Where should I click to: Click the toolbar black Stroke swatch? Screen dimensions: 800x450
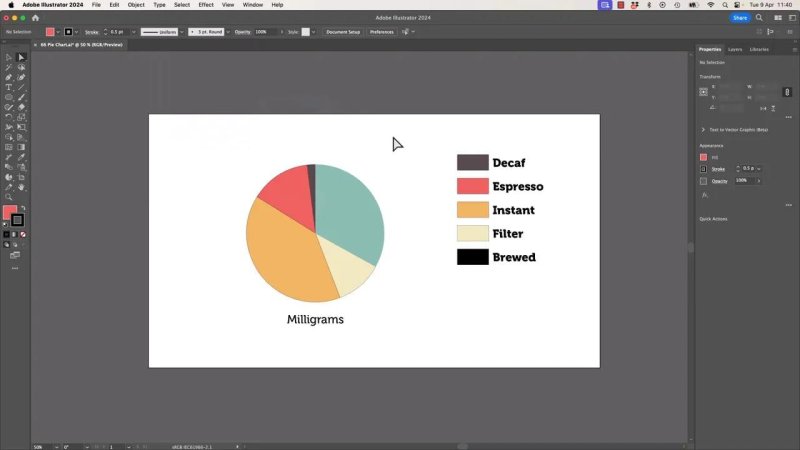[17, 220]
